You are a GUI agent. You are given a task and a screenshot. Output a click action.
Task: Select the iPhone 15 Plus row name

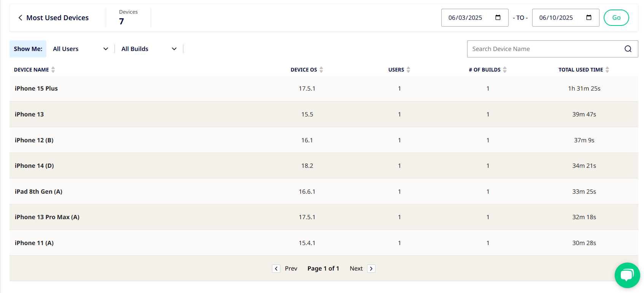[36, 88]
